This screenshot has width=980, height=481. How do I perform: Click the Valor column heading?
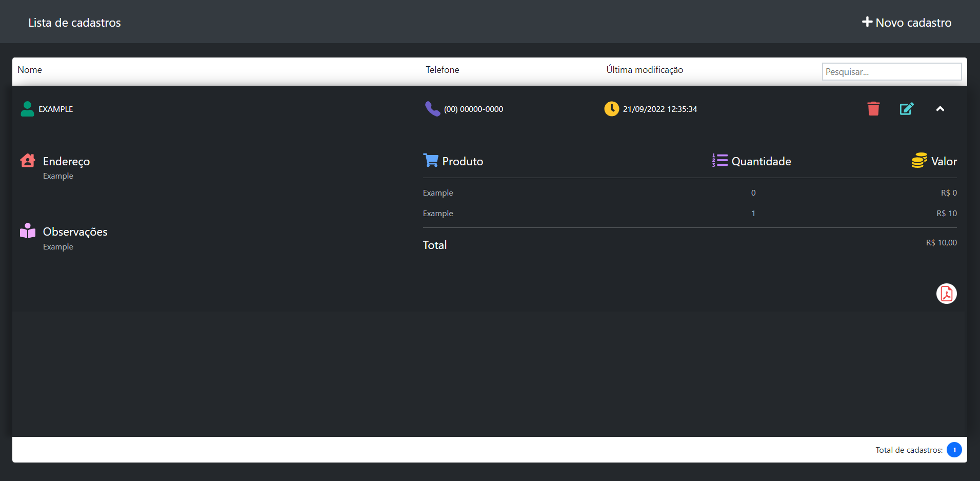[944, 161]
